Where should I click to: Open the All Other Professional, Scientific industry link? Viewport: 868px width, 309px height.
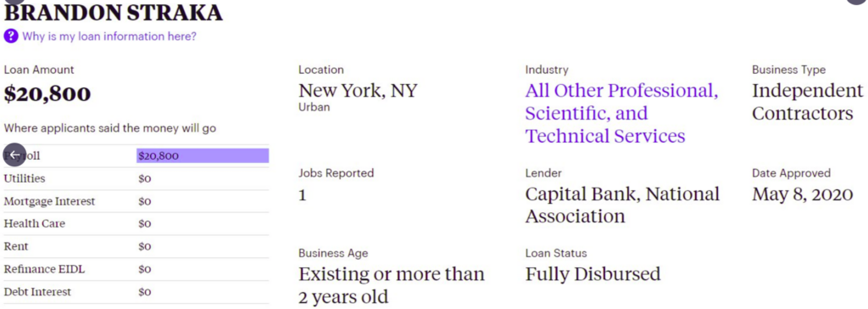(621, 113)
